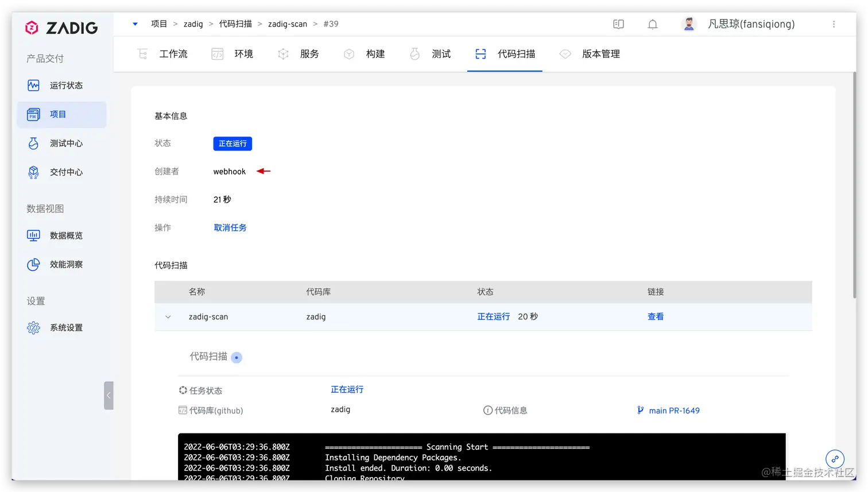Open the notifications bell icon
This screenshot has width=868, height=492.
[653, 24]
